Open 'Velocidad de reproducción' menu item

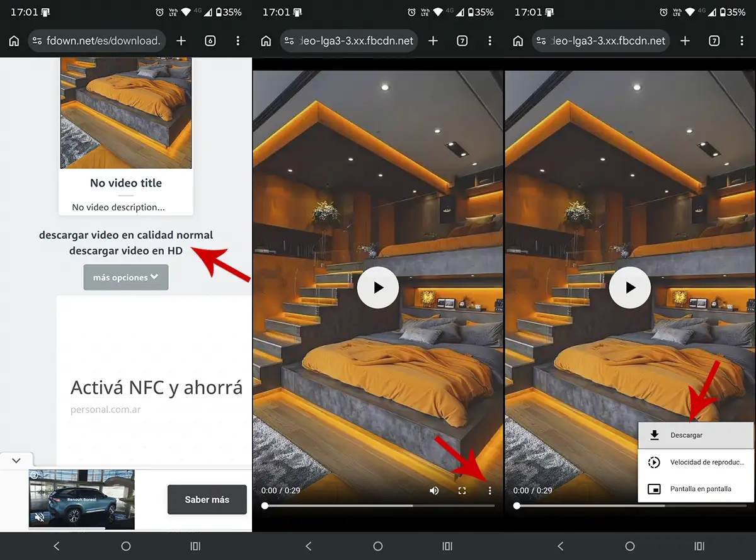(x=696, y=462)
